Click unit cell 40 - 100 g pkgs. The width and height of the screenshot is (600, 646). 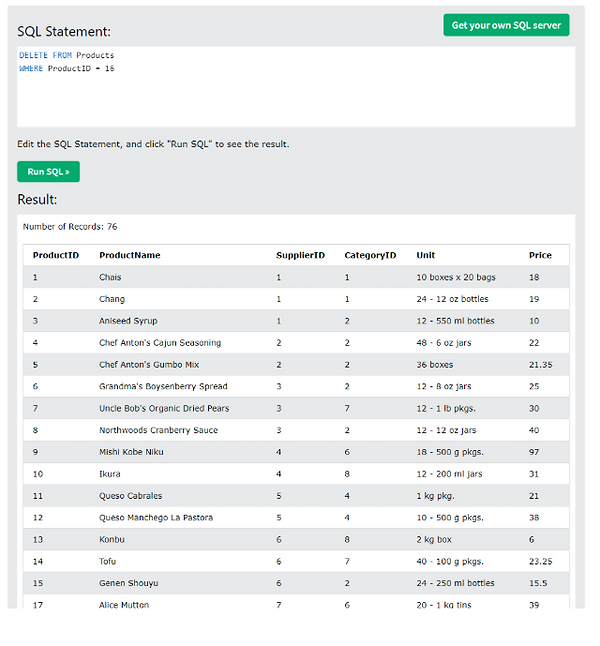coord(450,561)
